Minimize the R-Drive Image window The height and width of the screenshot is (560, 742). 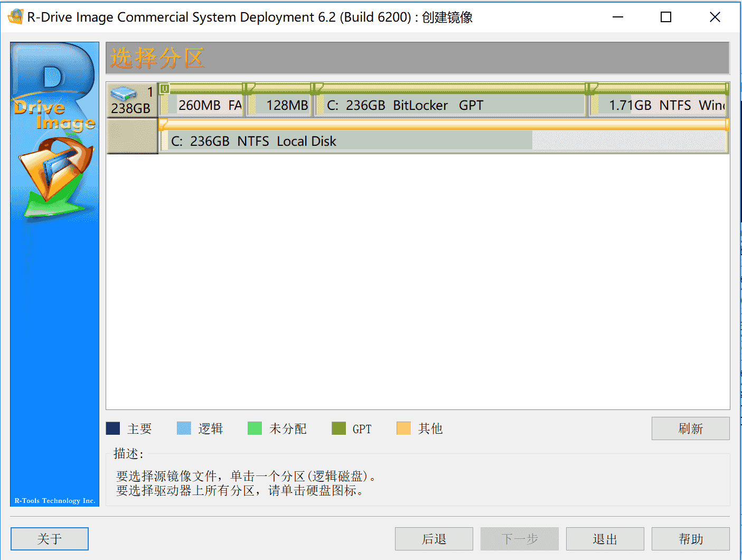618,17
